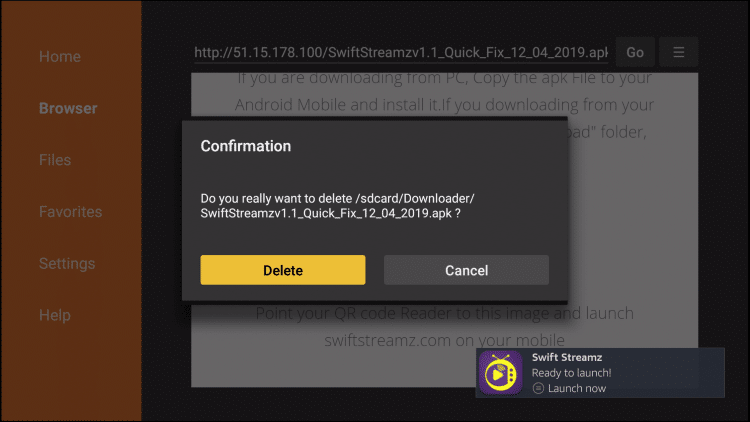Click the Go button
The width and height of the screenshot is (750, 422).
point(635,52)
